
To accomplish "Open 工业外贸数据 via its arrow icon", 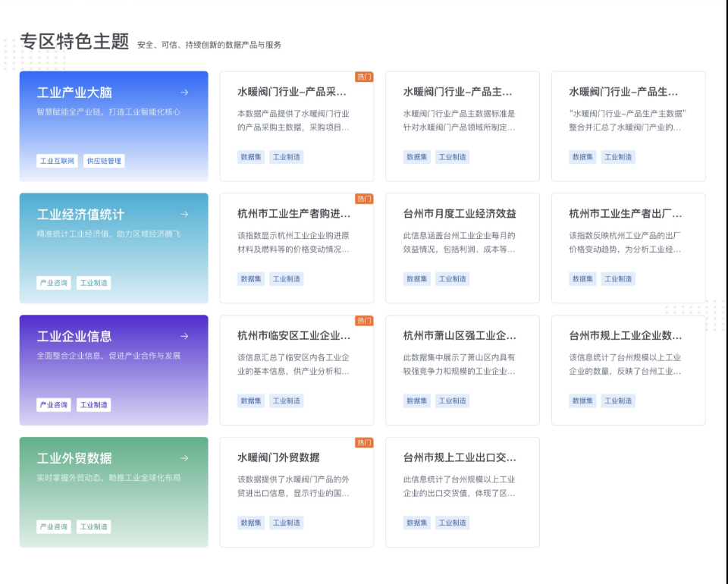I will (x=184, y=458).
